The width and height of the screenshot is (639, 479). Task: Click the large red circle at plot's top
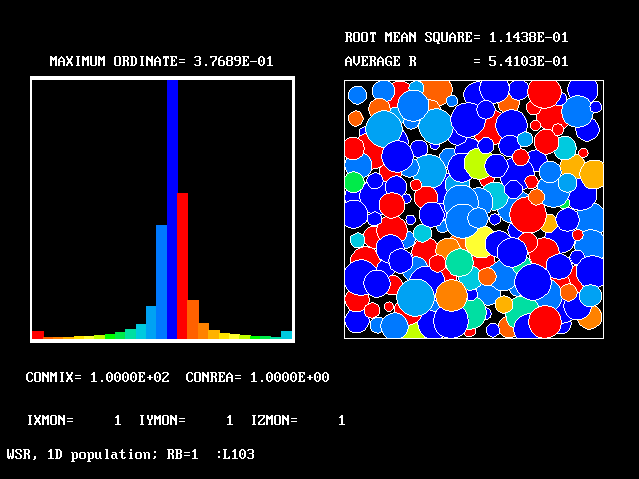click(544, 95)
